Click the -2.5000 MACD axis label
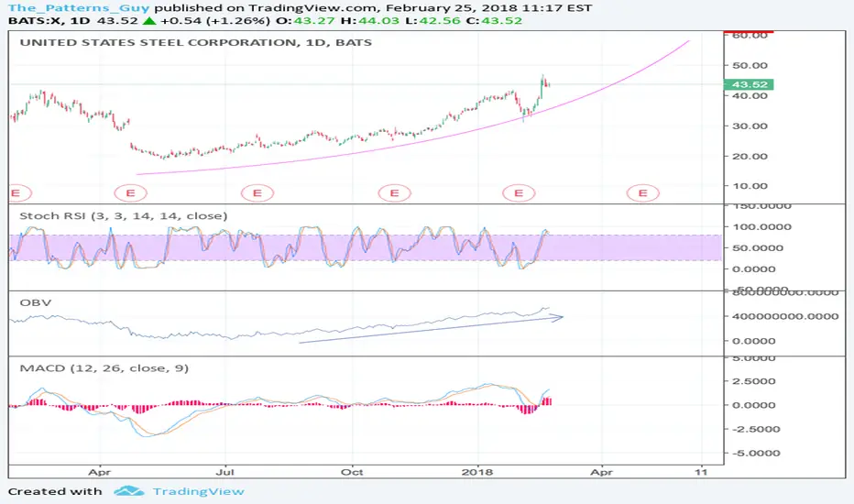854x504 pixels. pos(756,429)
